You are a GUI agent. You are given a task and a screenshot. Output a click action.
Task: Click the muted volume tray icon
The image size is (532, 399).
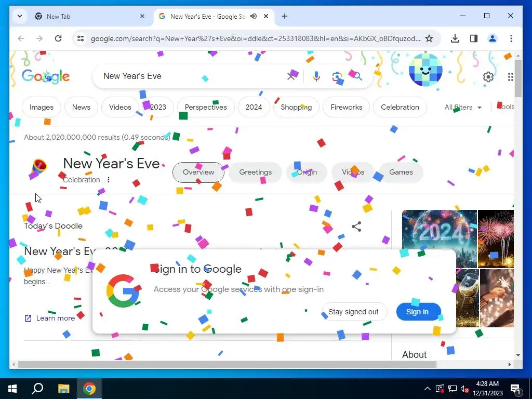click(464, 389)
